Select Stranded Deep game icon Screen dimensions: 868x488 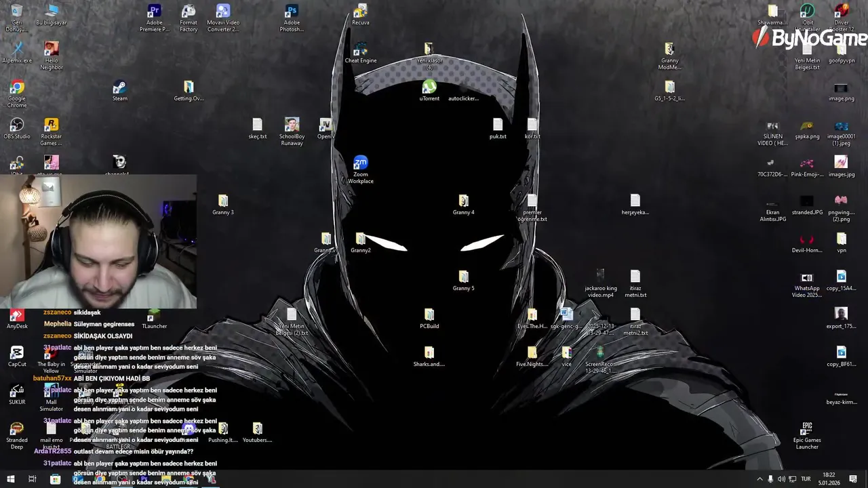(17, 435)
